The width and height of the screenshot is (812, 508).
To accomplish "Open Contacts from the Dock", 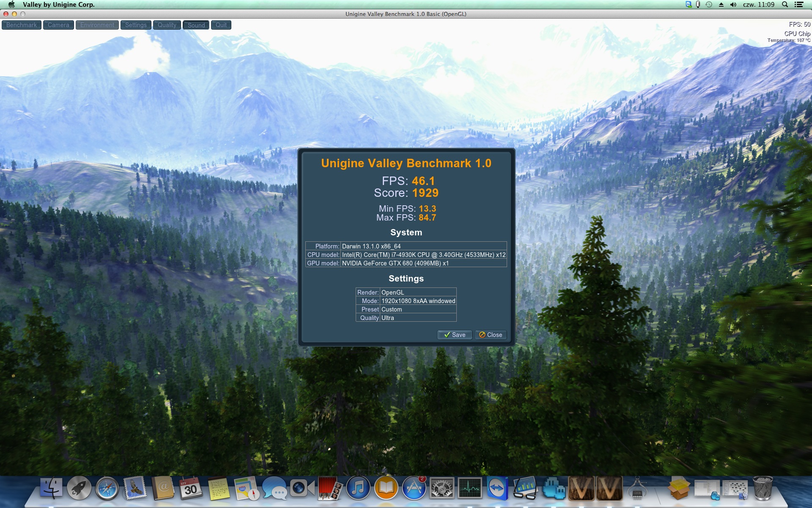I will point(163,488).
